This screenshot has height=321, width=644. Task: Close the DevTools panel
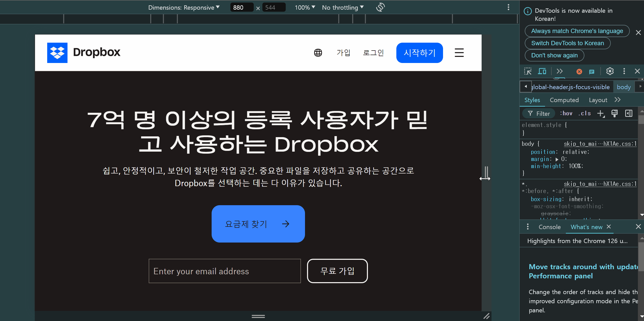(x=637, y=71)
